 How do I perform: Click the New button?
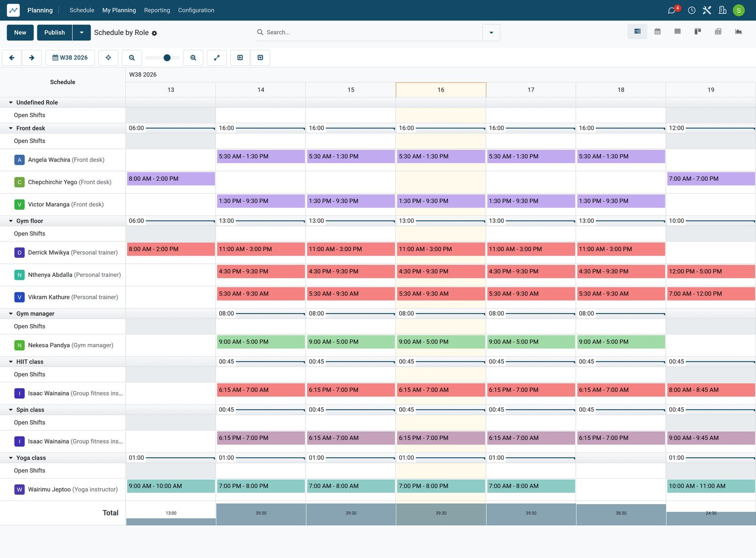(x=20, y=33)
